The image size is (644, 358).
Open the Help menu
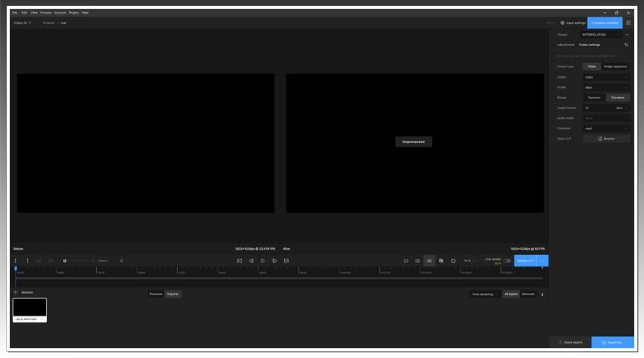click(85, 13)
